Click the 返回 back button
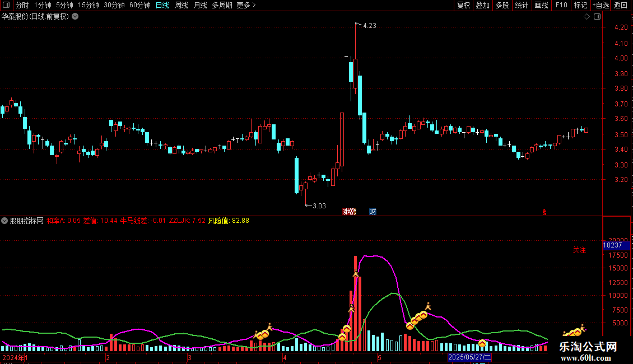Viewport: 633px width, 364px height. click(x=621, y=5)
